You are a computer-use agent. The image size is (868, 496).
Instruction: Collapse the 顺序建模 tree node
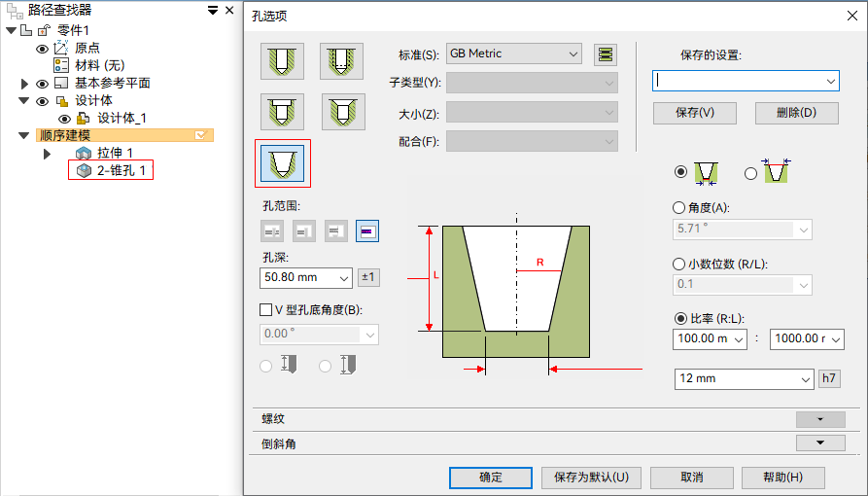click(x=23, y=135)
